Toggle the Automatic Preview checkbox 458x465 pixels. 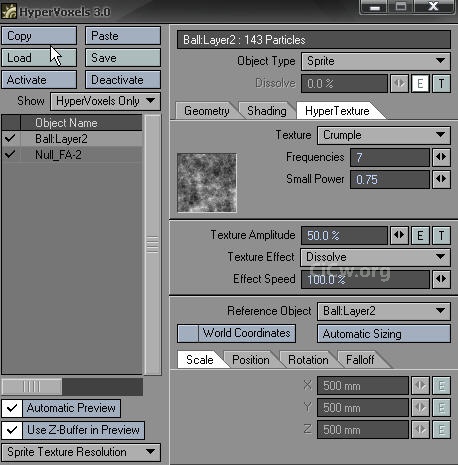click(x=12, y=408)
